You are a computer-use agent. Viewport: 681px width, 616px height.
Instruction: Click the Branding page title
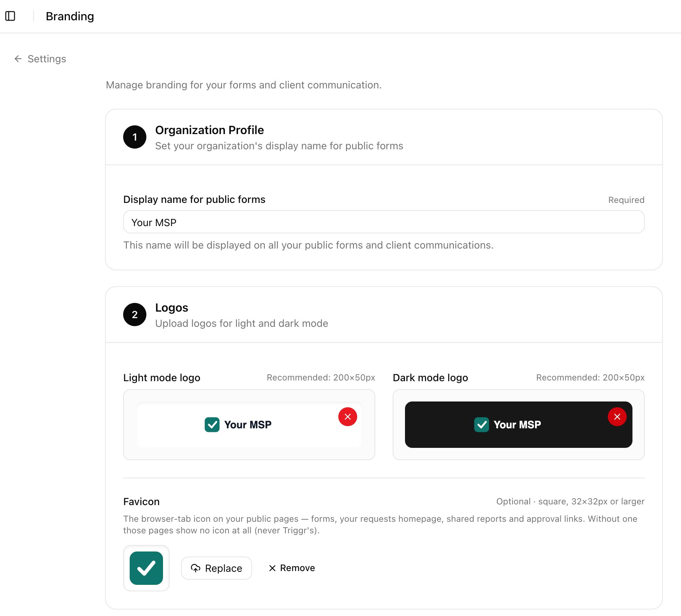tap(70, 16)
